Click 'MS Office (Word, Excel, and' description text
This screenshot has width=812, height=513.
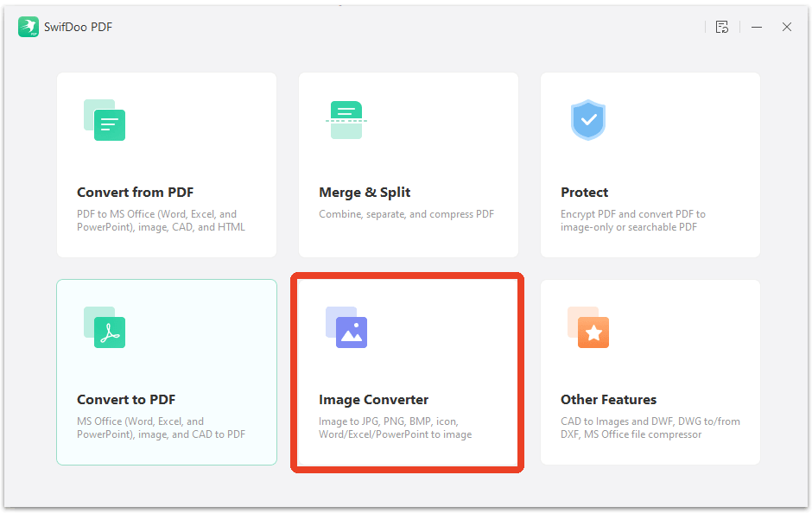[161, 427]
